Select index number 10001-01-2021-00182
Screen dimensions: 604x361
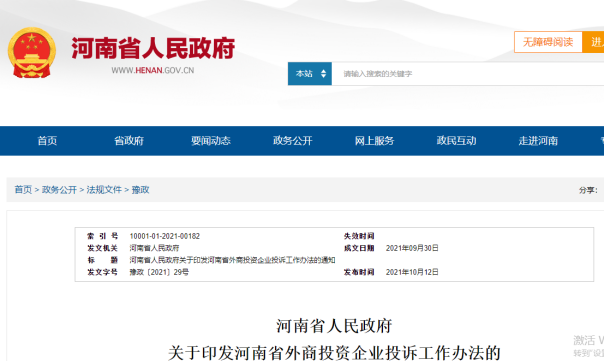point(164,236)
